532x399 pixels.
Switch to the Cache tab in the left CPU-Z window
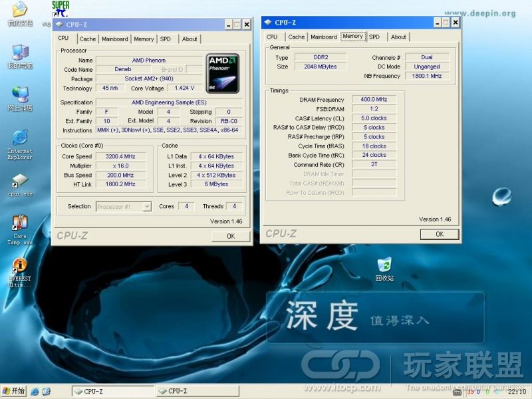coord(88,39)
